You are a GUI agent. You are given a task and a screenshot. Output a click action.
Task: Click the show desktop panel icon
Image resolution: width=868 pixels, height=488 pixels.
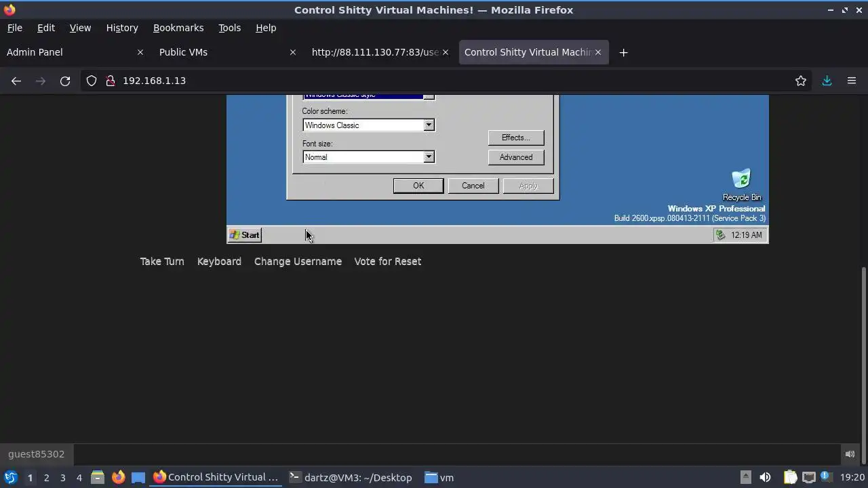[138, 477]
